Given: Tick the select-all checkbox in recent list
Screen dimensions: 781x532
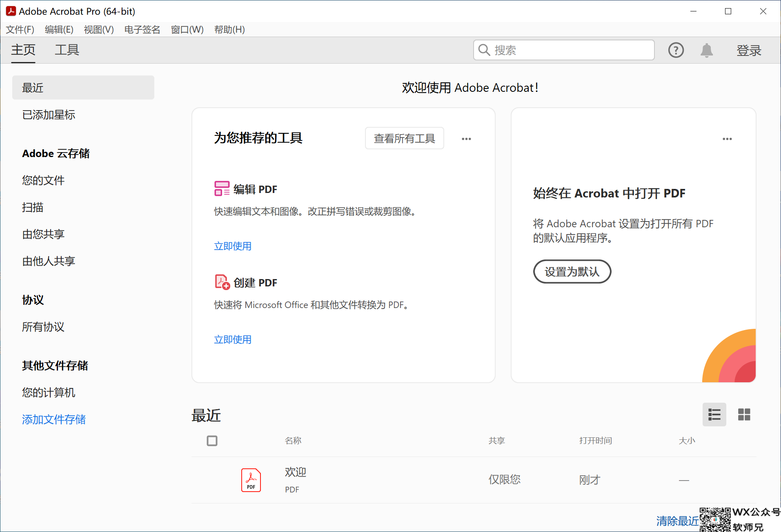Looking at the screenshot, I should [x=212, y=441].
